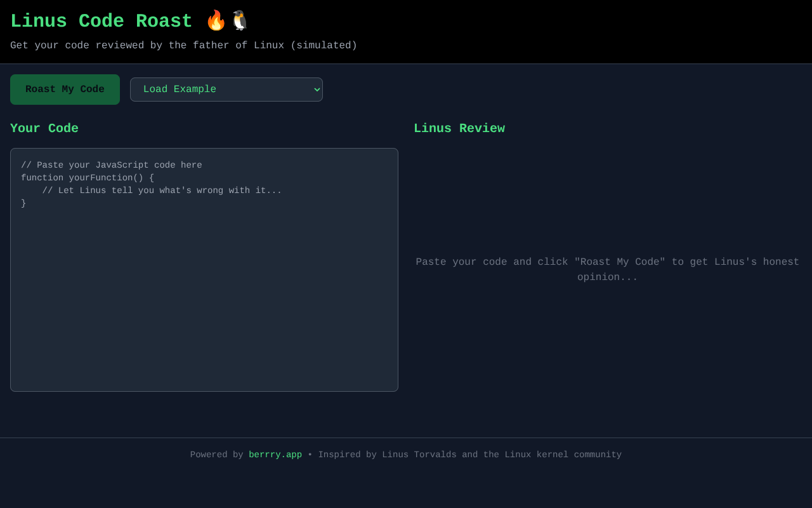The height and width of the screenshot is (508, 812).
Task: Click the placeholder text in the code editor
Action: tap(111, 165)
